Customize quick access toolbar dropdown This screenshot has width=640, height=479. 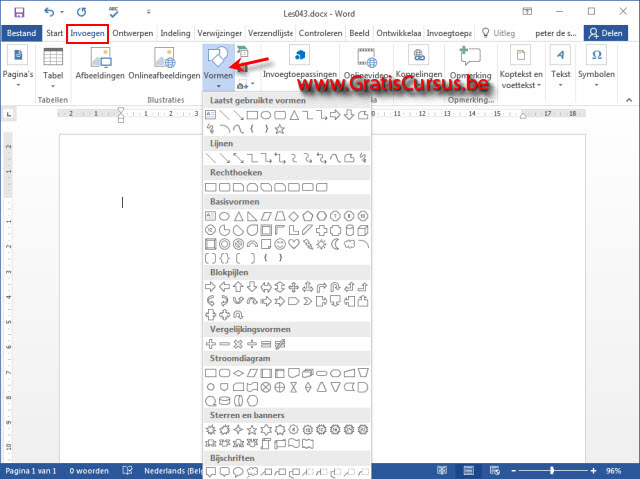(149, 12)
